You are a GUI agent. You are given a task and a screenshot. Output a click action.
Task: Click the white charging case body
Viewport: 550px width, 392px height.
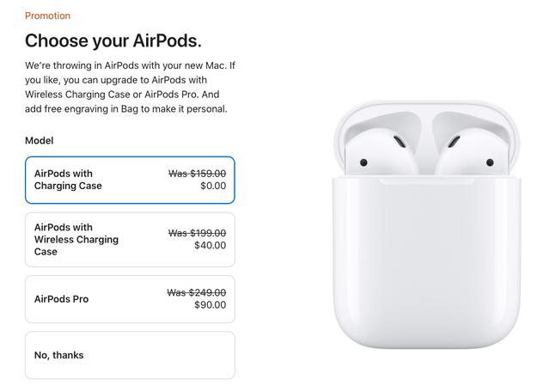coord(426,263)
